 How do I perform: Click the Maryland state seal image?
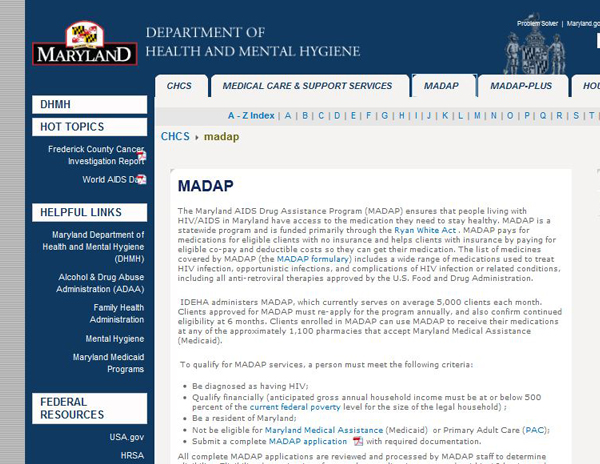click(x=534, y=46)
